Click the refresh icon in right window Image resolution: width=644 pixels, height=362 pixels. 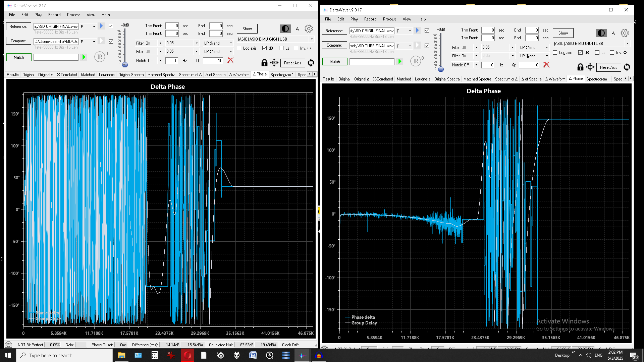627,67
